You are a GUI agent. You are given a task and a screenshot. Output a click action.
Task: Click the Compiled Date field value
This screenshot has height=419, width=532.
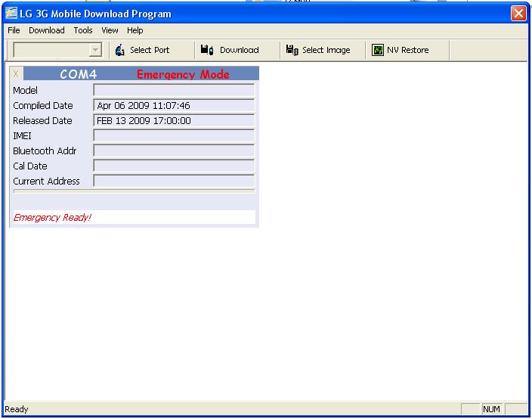174,106
